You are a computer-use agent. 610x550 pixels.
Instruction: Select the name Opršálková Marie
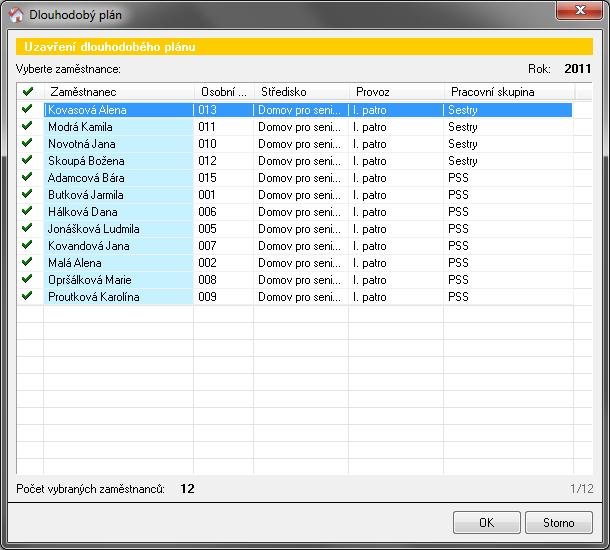tap(90, 280)
